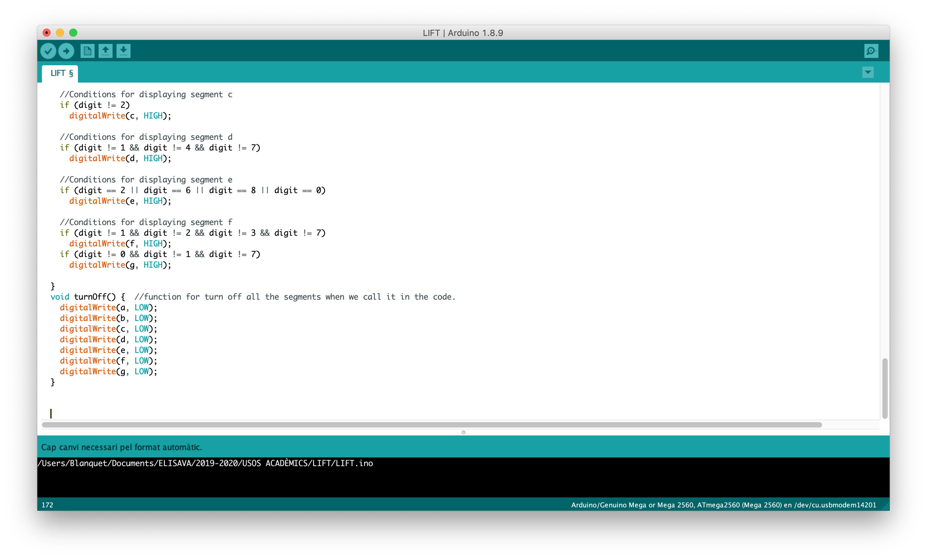Viewport: 927px width, 560px height.
Task: Place cursor on empty last editor line
Action: (51, 414)
